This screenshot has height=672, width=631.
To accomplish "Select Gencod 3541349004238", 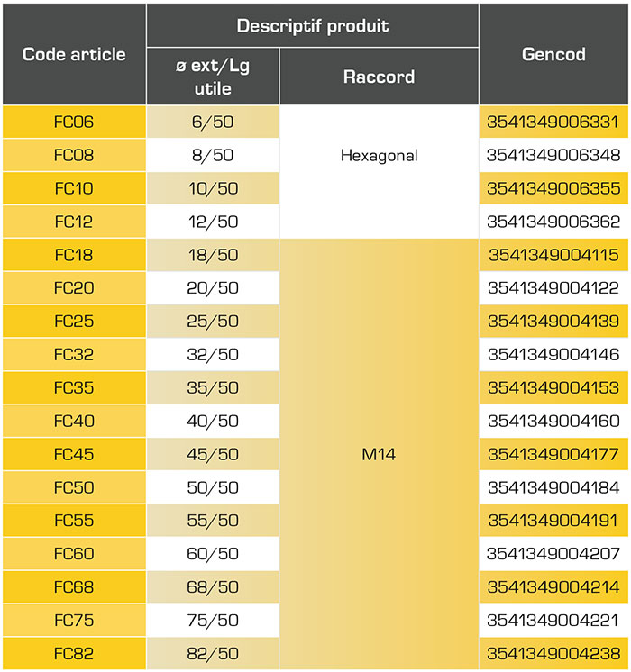I will (x=553, y=654).
